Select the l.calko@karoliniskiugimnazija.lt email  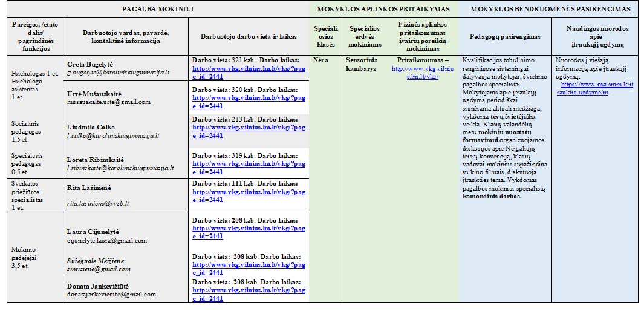112,136
